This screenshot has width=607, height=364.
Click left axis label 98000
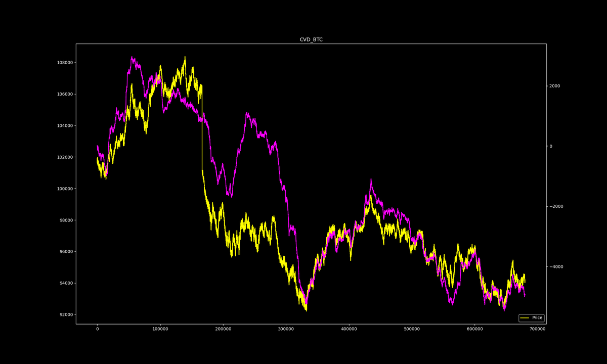(66, 220)
